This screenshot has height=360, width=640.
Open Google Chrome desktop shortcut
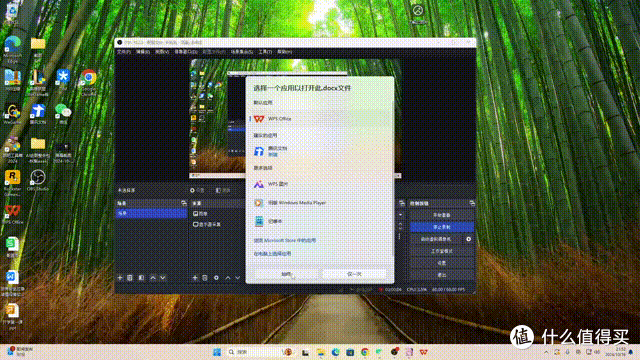[x=89, y=82]
